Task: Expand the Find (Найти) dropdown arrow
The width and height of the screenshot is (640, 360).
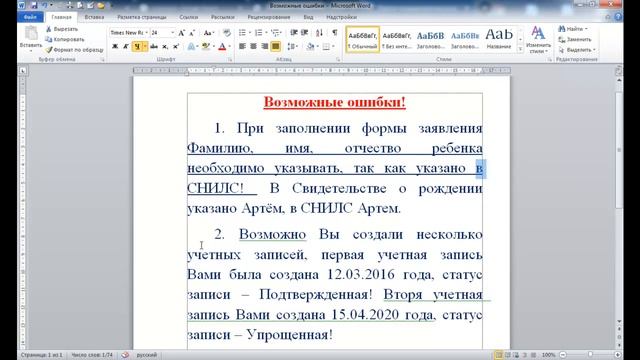Action: point(586,29)
